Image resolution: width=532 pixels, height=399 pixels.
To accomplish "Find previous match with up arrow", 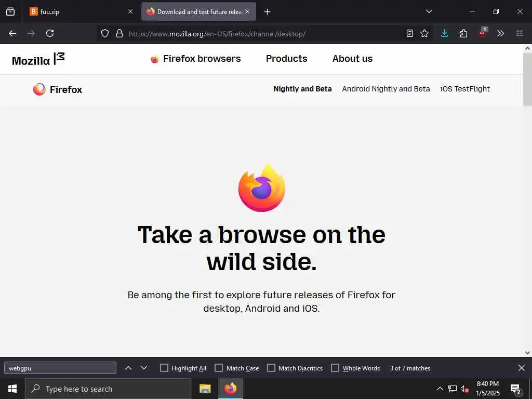I will (128, 368).
